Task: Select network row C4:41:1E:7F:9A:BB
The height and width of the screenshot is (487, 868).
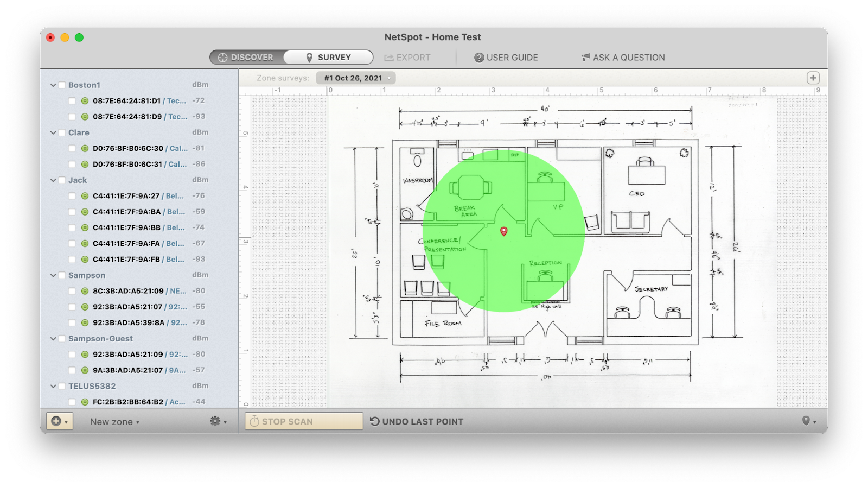Action: click(139, 227)
